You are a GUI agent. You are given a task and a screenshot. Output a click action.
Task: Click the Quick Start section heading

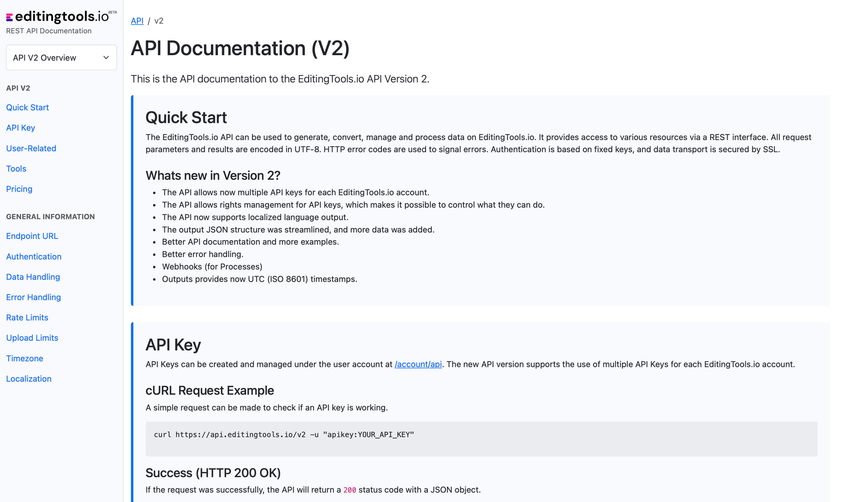pos(186,118)
